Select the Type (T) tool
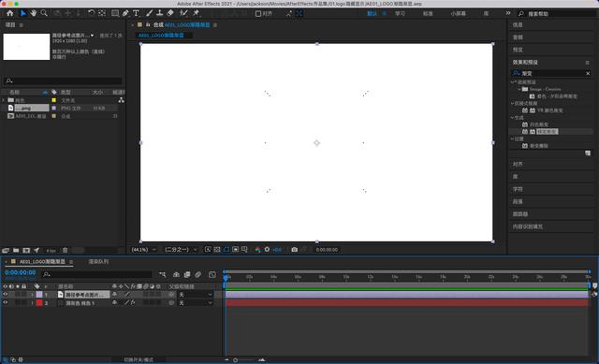Viewport: 599px width, 364px height. [x=136, y=13]
